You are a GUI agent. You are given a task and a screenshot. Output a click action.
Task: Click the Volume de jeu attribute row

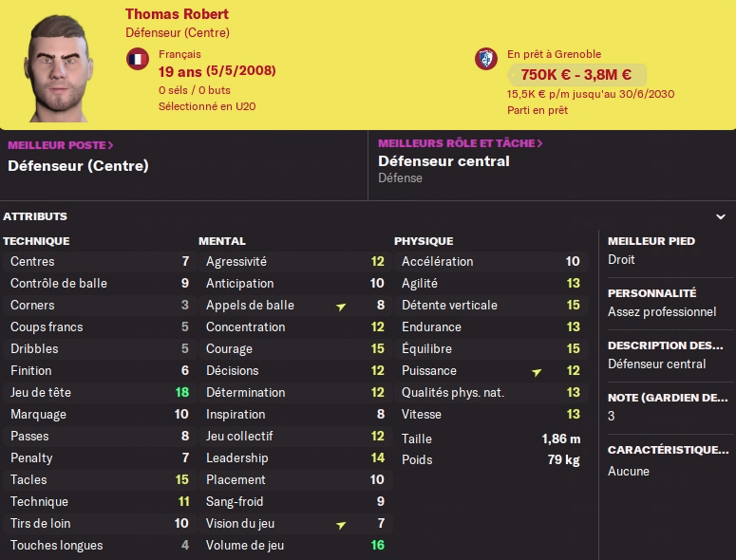point(294,545)
